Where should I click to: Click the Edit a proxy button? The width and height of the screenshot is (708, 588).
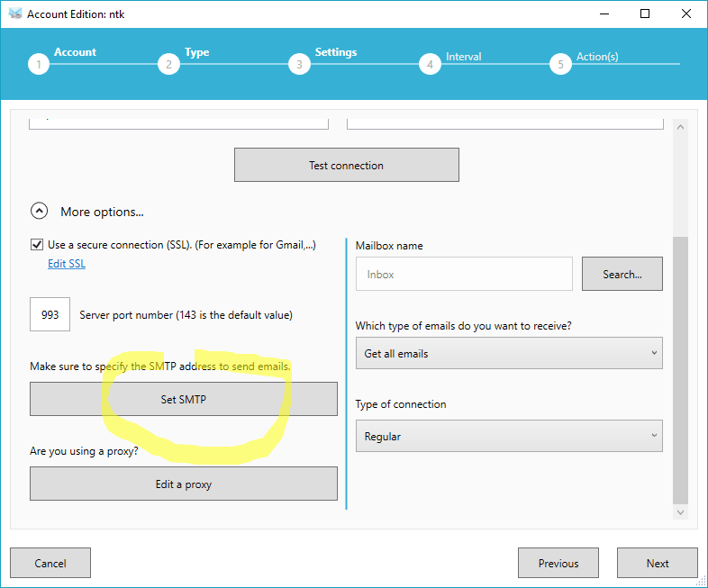(x=184, y=484)
